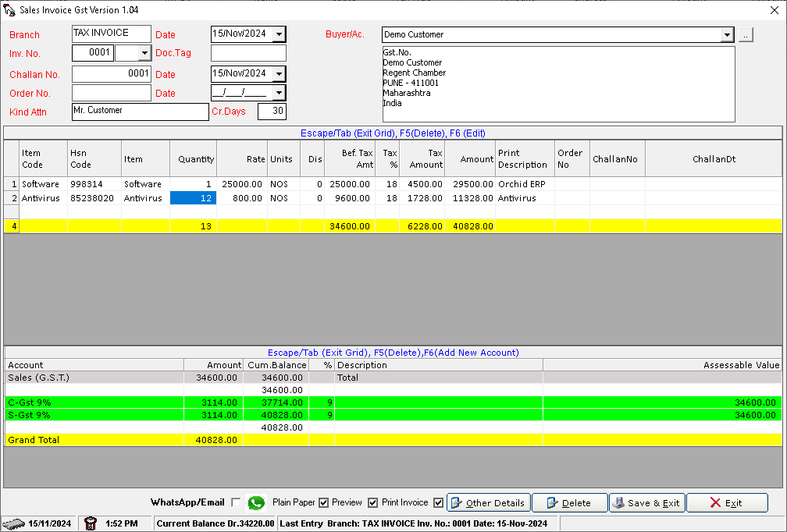Select the C-Gst 9% green row
Screen dimensions: 787x532
pos(78,403)
